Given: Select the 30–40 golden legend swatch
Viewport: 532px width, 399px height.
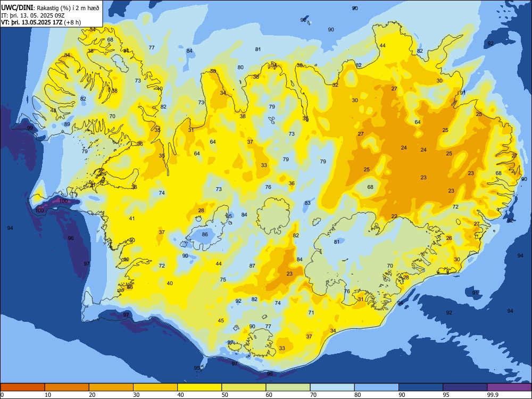Looking at the screenshot, I should click(x=155, y=387).
